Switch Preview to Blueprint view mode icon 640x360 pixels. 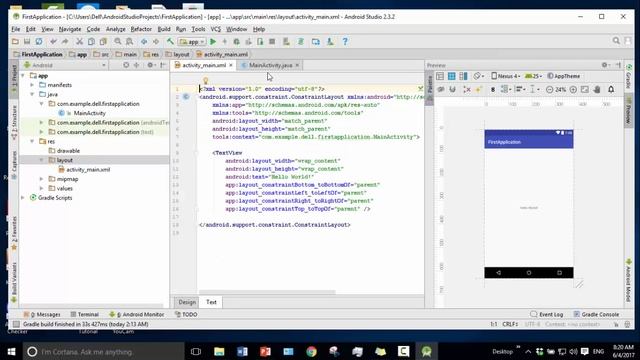coord(451,76)
